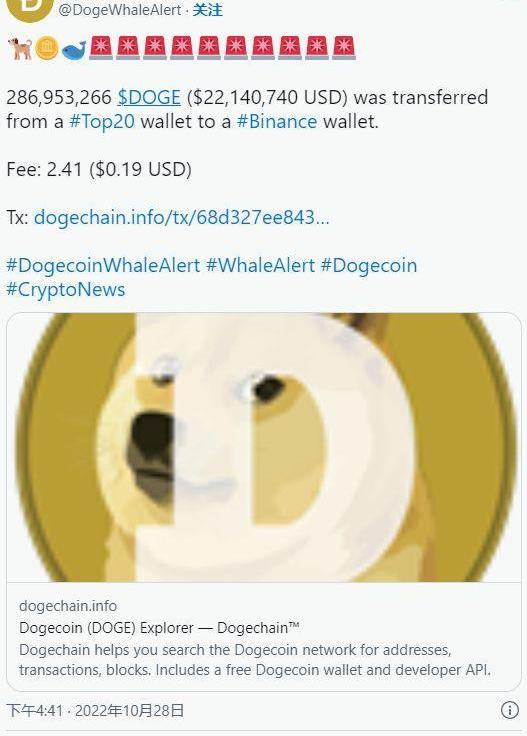
Task: Open the dogechain.info transaction link
Action: click(182, 217)
